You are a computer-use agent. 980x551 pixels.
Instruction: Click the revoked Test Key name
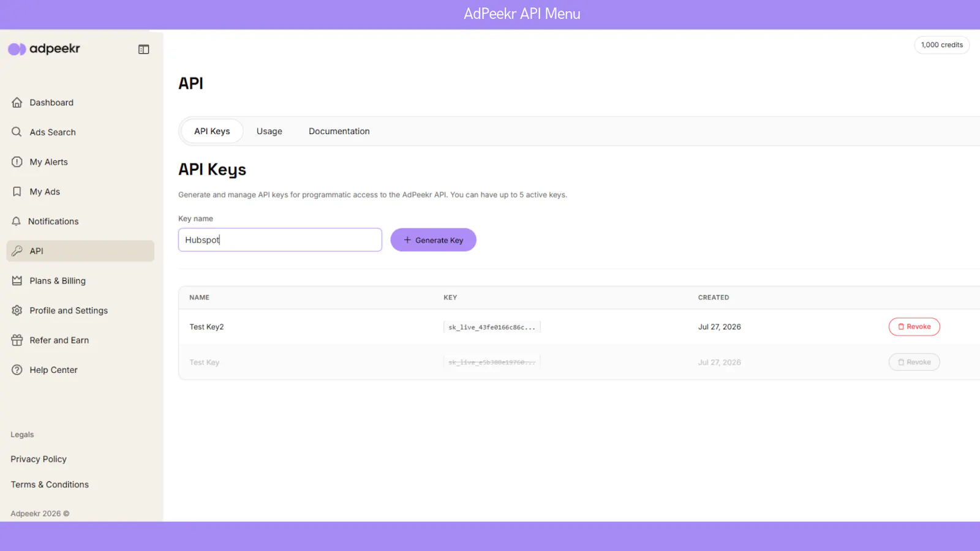coord(204,362)
